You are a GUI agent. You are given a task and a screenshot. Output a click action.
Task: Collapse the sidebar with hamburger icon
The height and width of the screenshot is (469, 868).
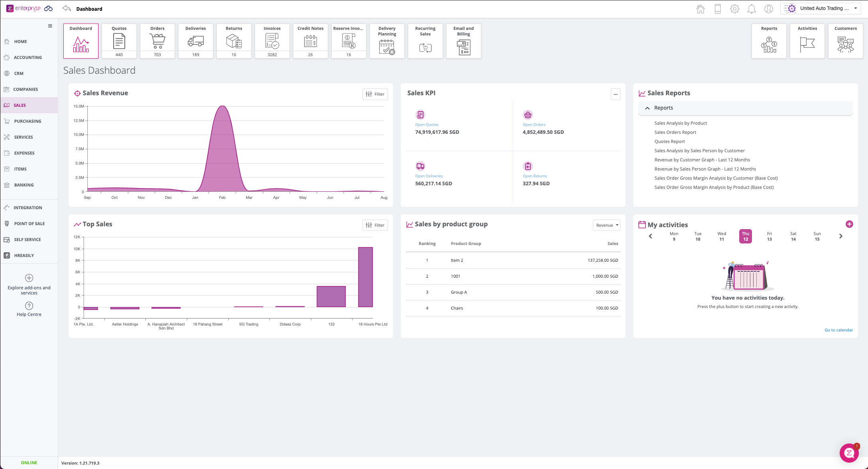50,26
